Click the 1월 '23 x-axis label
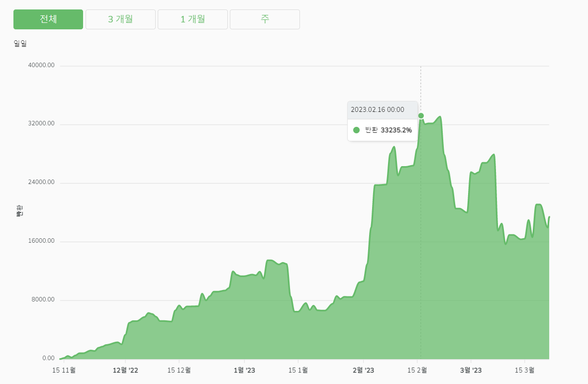The height and width of the screenshot is (384, 588). coord(244,370)
